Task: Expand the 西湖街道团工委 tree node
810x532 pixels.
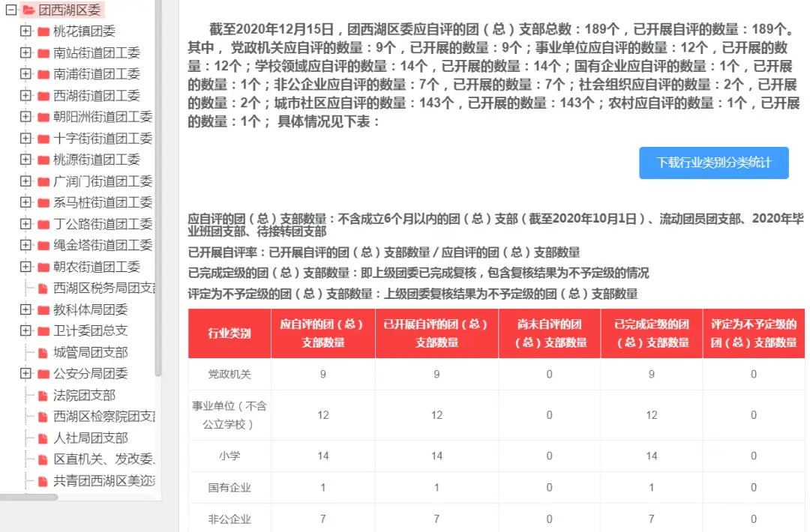Action: (25, 96)
